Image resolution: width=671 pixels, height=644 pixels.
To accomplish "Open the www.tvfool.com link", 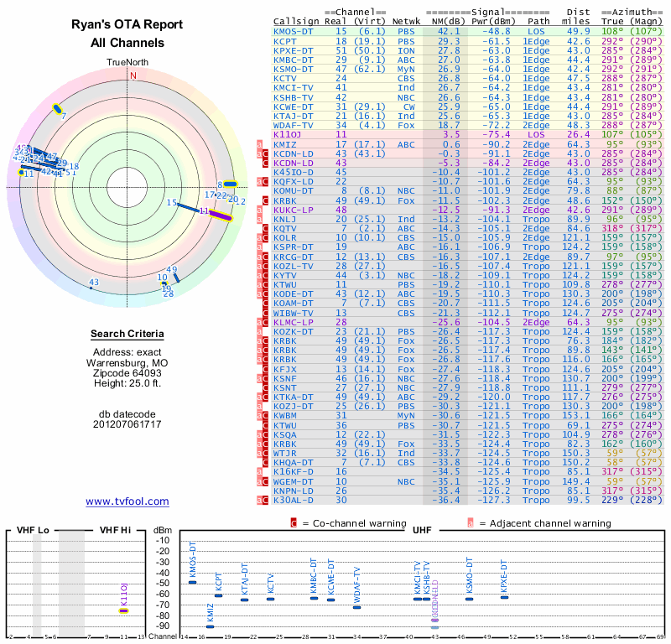I will 127,501.
